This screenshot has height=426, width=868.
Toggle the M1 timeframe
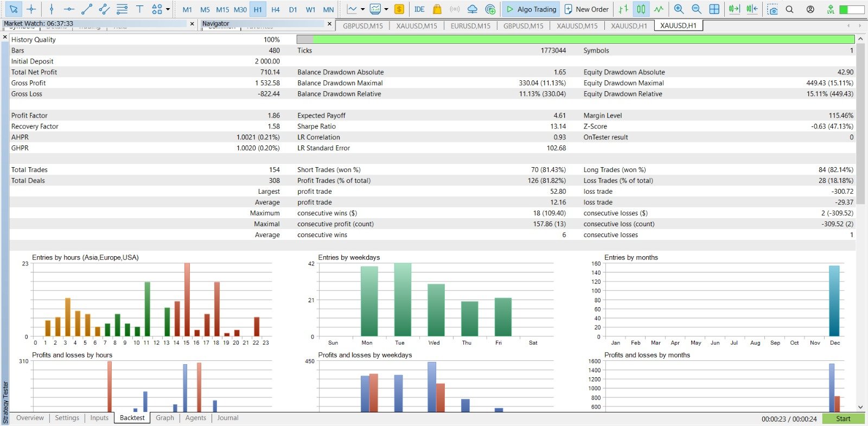187,10
